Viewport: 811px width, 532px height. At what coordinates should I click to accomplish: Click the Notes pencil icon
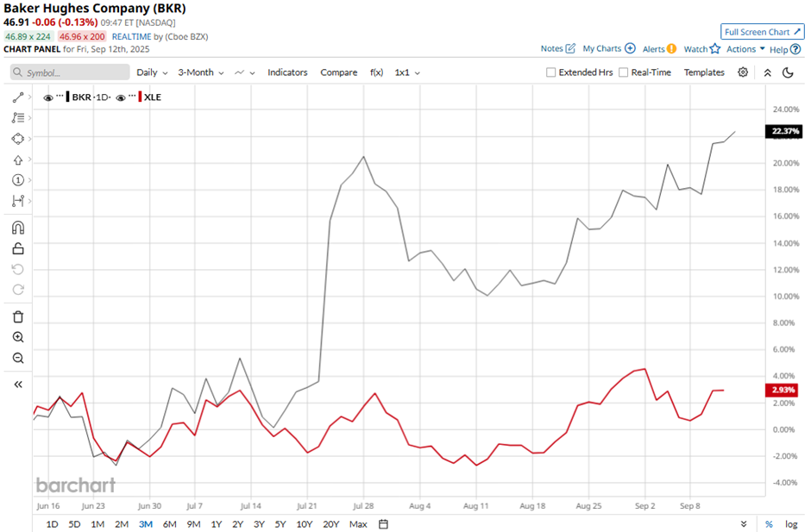click(x=570, y=48)
